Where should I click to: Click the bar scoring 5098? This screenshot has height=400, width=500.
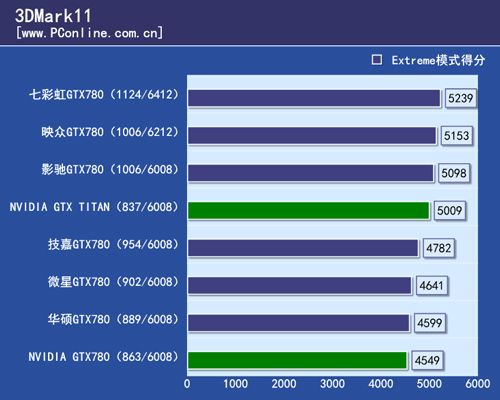tap(311, 173)
